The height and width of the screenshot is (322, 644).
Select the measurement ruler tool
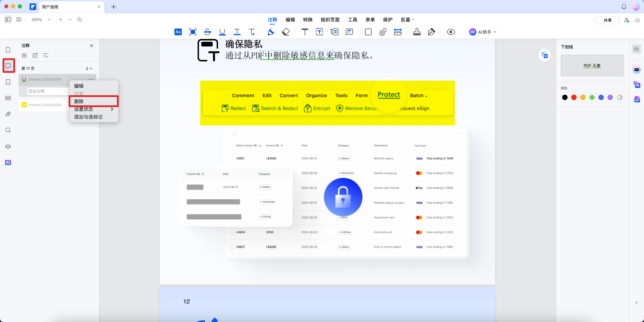pos(398,32)
